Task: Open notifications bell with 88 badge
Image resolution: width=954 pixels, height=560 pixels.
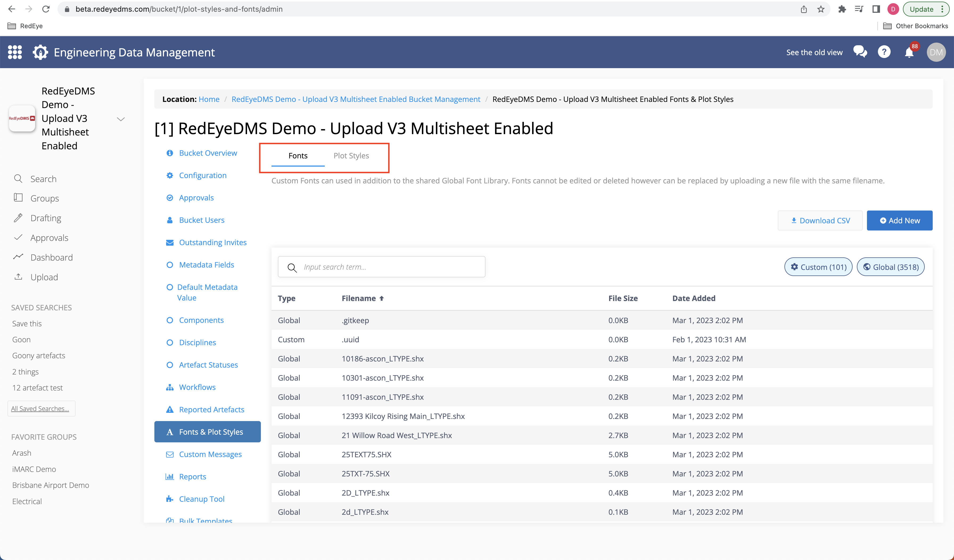Action: click(x=909, y=52)
